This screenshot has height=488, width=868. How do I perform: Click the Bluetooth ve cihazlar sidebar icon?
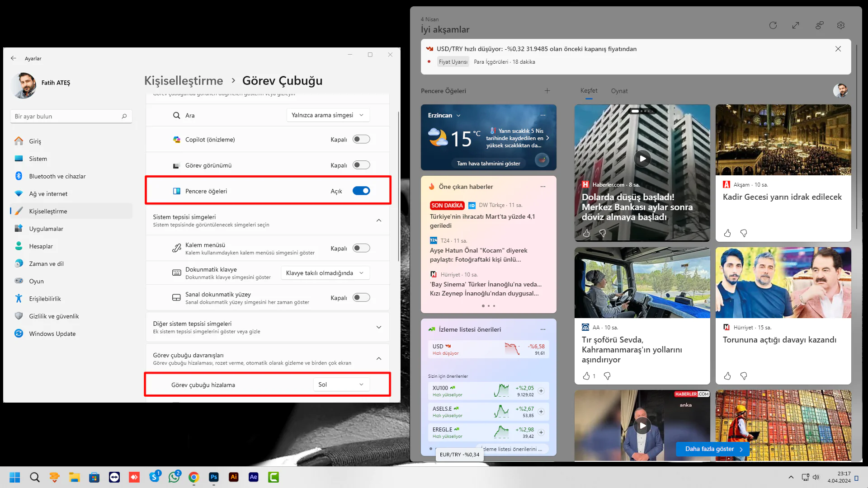tap(19, 176)
